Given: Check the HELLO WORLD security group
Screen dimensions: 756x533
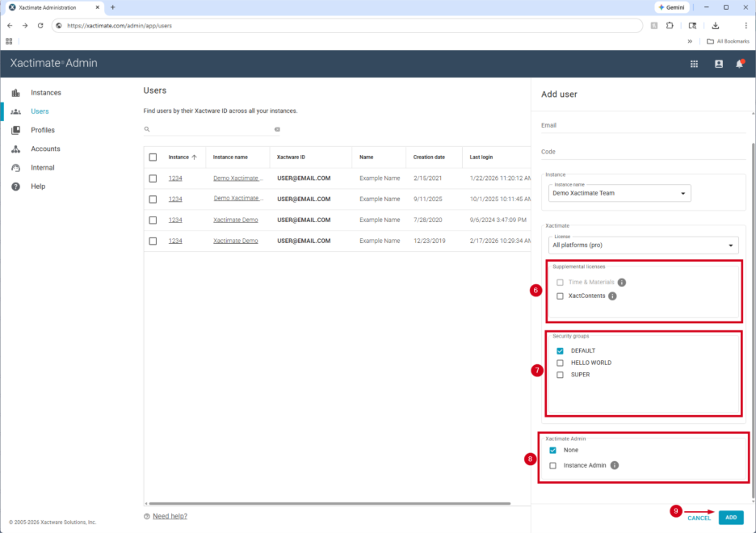Looking at the screenshot, I should 560,363.
